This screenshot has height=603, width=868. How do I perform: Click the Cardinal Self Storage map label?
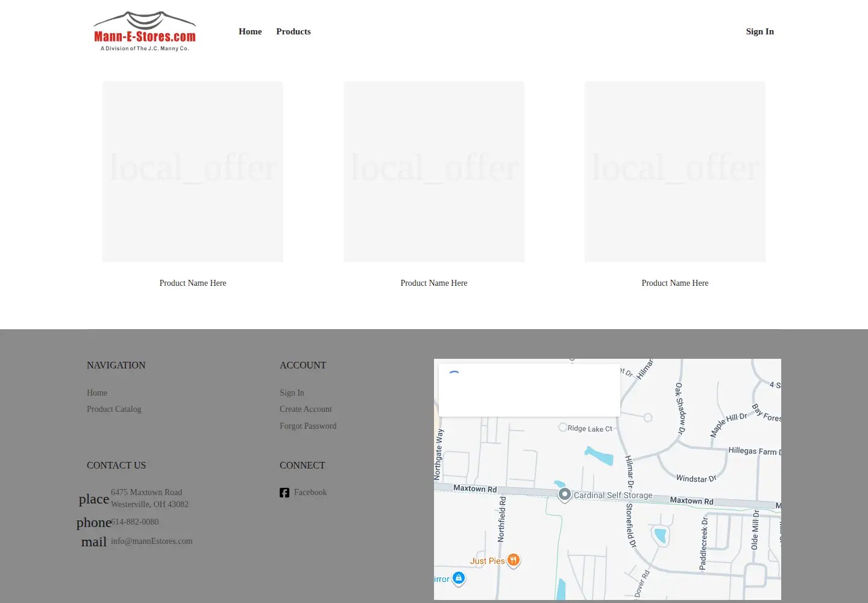[x=613, y=495]
